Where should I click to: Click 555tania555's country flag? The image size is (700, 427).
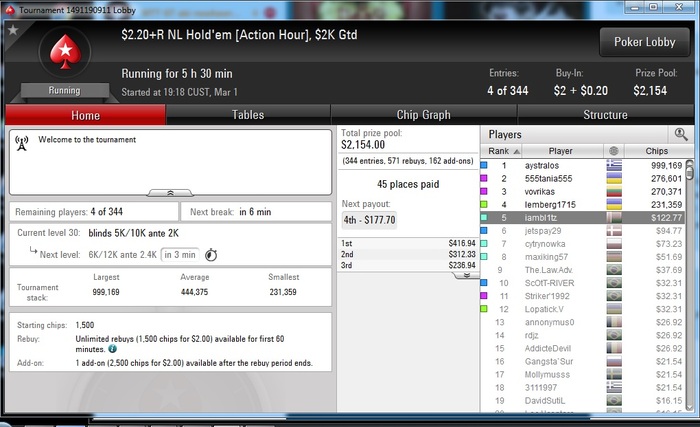[614, 178]
